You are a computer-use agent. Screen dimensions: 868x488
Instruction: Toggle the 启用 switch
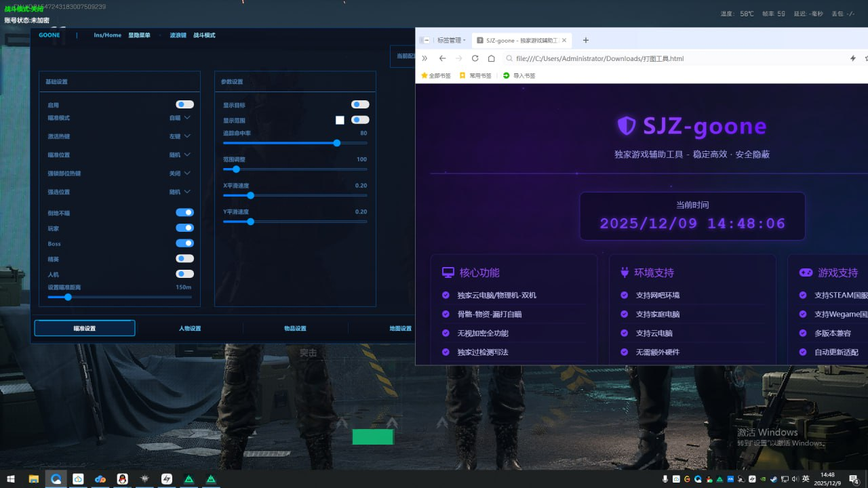[184, 104]
